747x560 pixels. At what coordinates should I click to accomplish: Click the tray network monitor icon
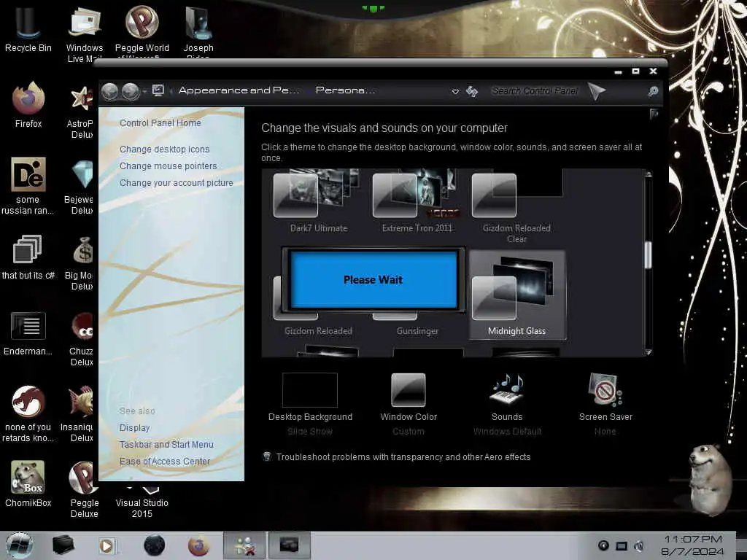point(622,545)
